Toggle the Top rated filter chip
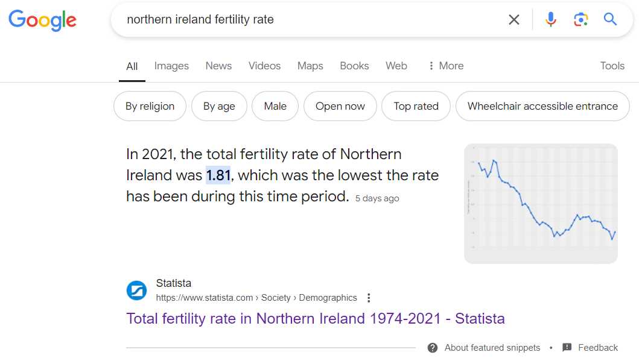 (416, 107)
